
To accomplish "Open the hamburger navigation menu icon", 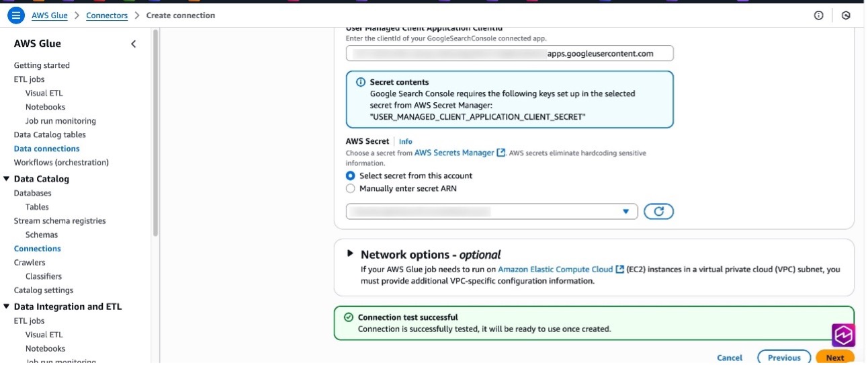I will 16,15.
